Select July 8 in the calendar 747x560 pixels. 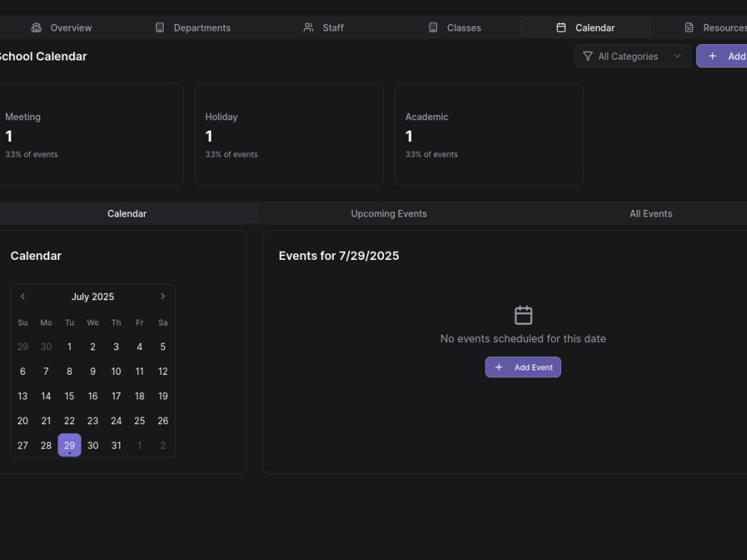coord(69,371)
